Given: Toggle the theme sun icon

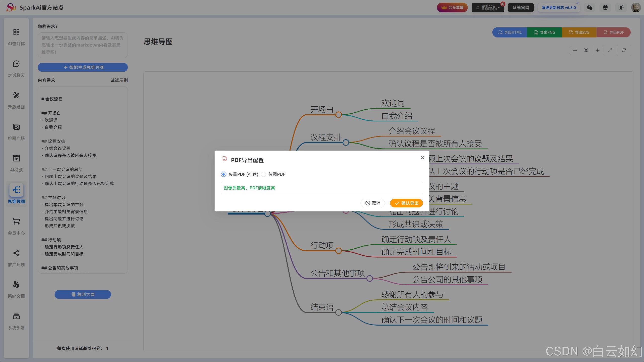Looking at the screenshot, I should pos(621,8).
